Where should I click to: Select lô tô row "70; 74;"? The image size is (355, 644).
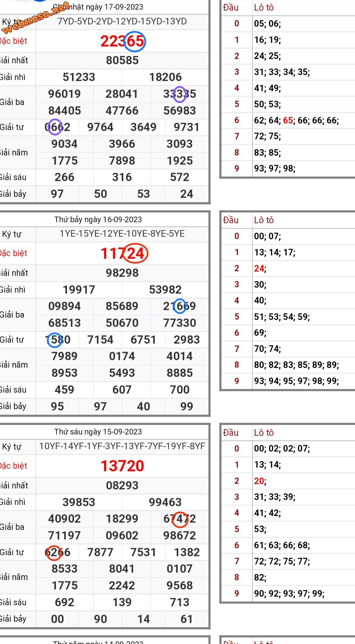(267, 349)
